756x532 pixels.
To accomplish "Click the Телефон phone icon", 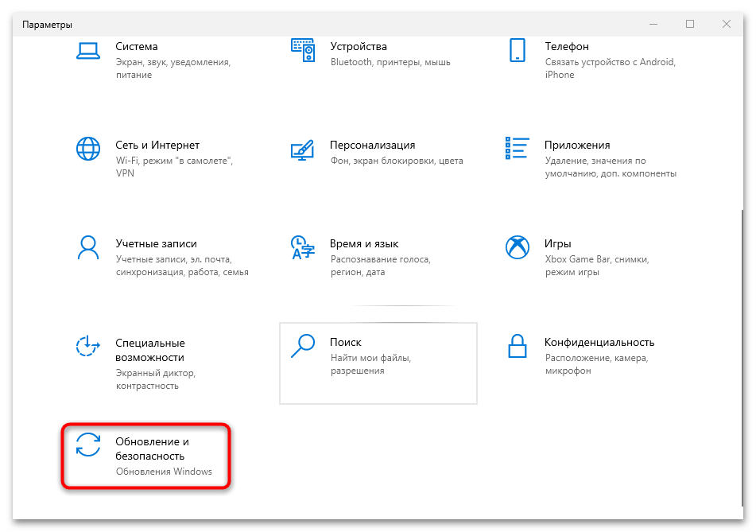I will [x=518, y=50].
